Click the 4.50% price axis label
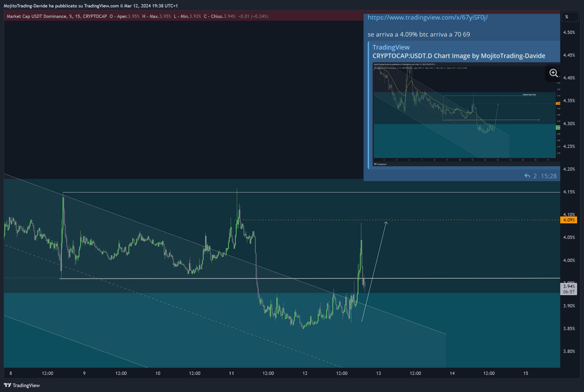The image size is (584, 392). tap(569, 32)
